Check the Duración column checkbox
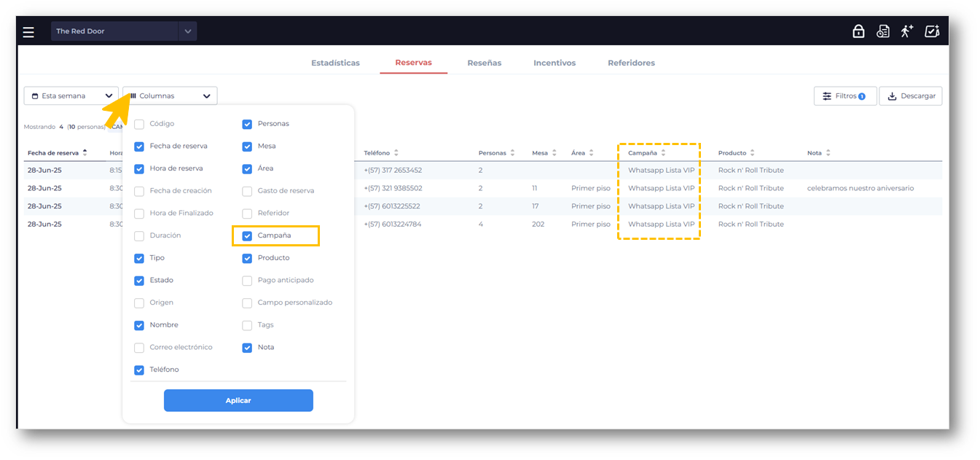Screen dimensions: 980x460 [x=139, y=236]
